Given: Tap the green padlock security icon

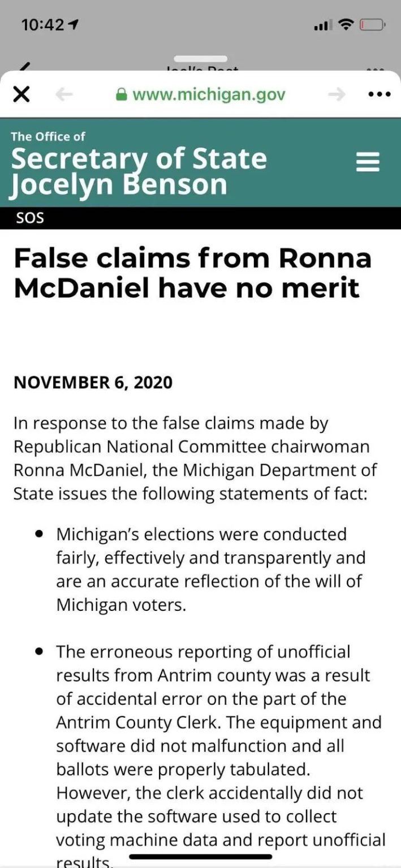Looking at the screenshot, I should [x=121, y=94].
